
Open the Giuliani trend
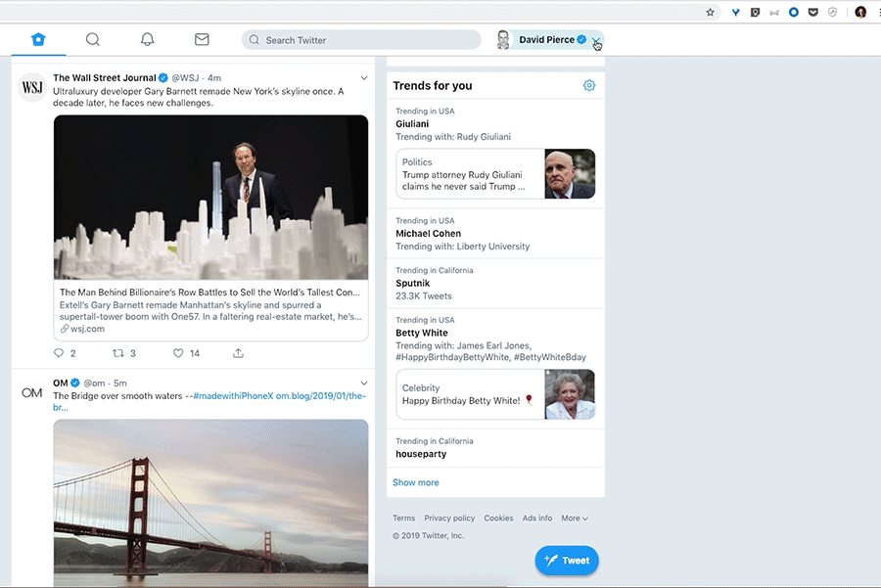click(412, 124)
